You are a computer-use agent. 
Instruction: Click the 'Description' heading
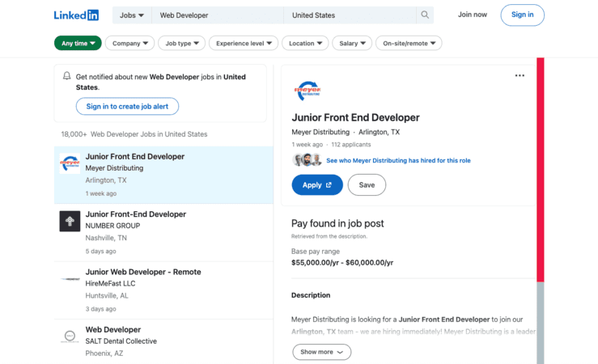click(x=311, y=295)
